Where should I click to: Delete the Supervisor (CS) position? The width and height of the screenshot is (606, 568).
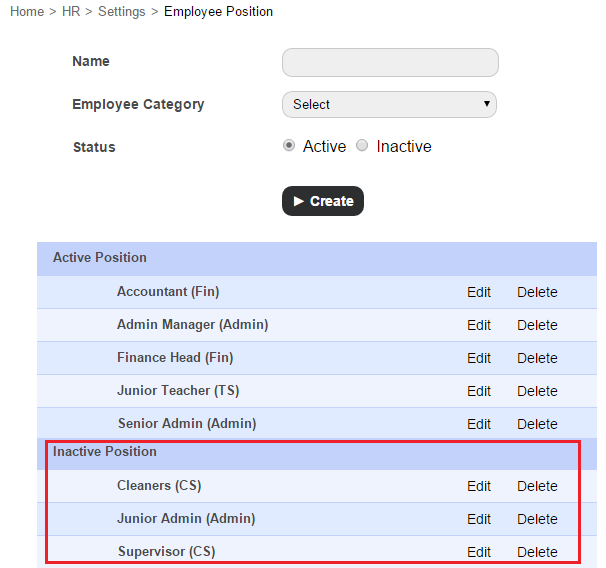point(537,552)
